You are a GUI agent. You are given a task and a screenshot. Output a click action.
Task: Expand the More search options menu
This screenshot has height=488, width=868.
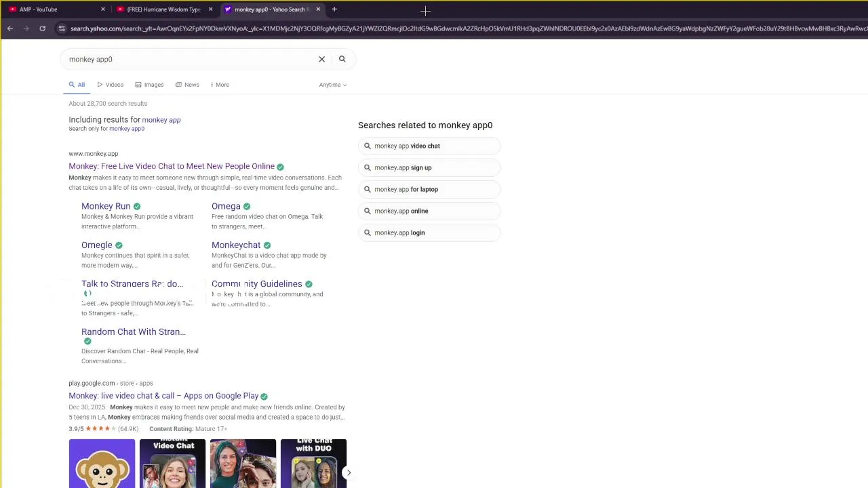(220, 85)
